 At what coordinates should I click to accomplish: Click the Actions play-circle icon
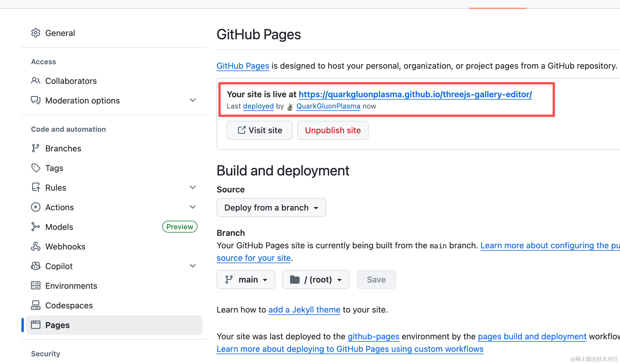click(36, 207)
